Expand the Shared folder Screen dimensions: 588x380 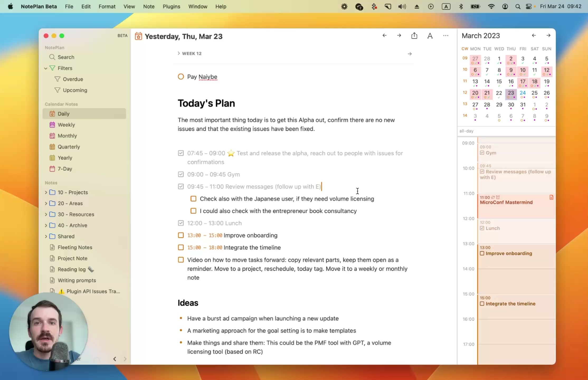[x=46, y=236]
